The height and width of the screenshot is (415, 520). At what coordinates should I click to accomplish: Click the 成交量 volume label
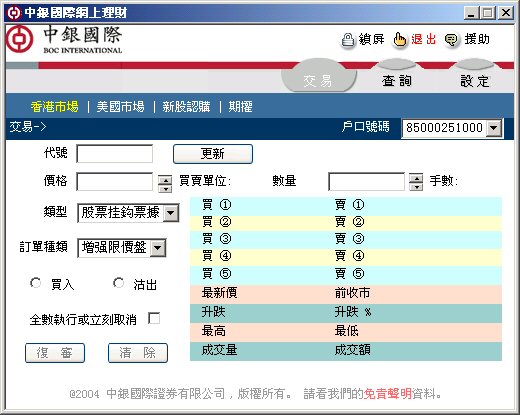pos(219,350)
